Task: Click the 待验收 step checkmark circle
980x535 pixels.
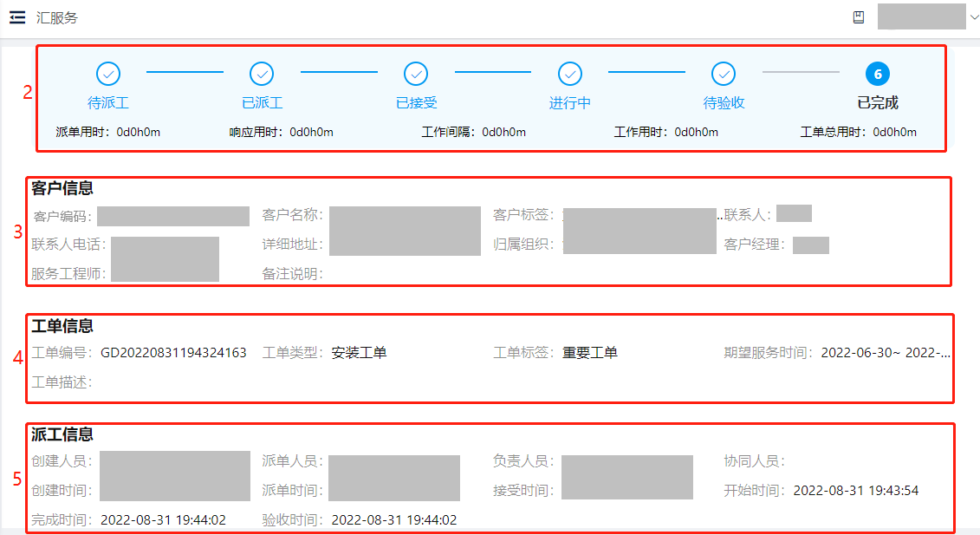Action: point(724,74)
